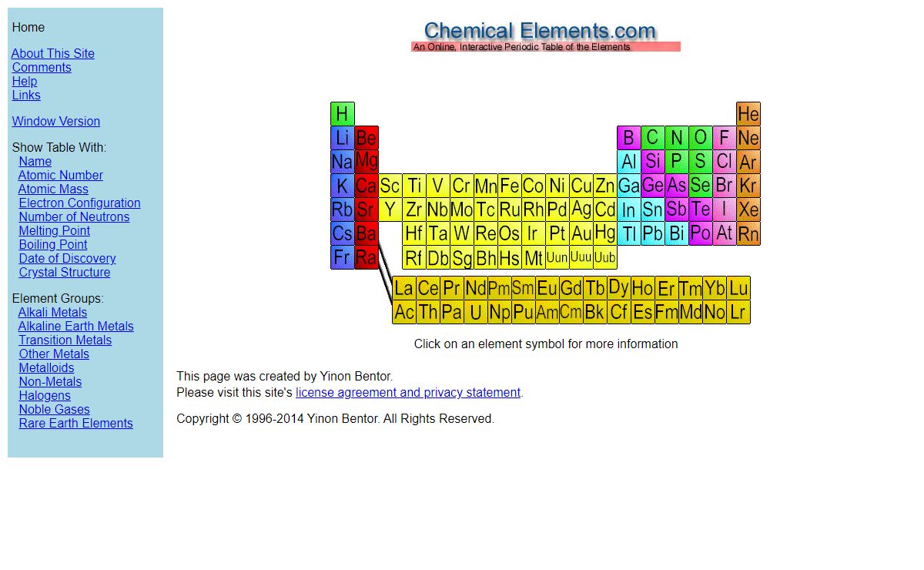Click the Lawrencium (Lr) element tile

(738, 312)
